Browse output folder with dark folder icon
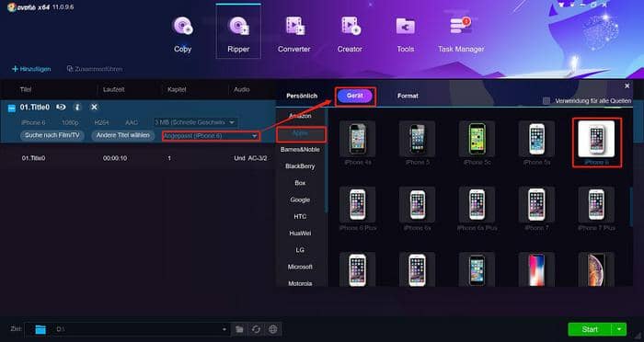Viewport: 644px width, 342px height. point(239,329)
